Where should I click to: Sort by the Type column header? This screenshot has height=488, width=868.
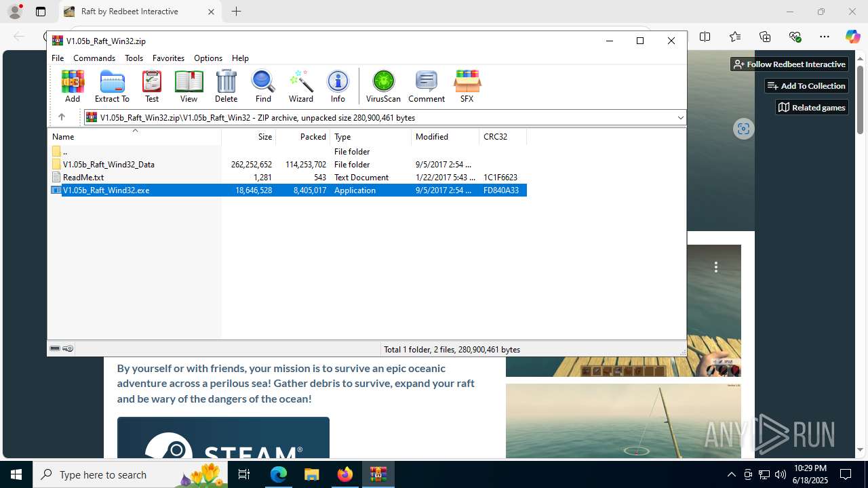tap(370, 136)
